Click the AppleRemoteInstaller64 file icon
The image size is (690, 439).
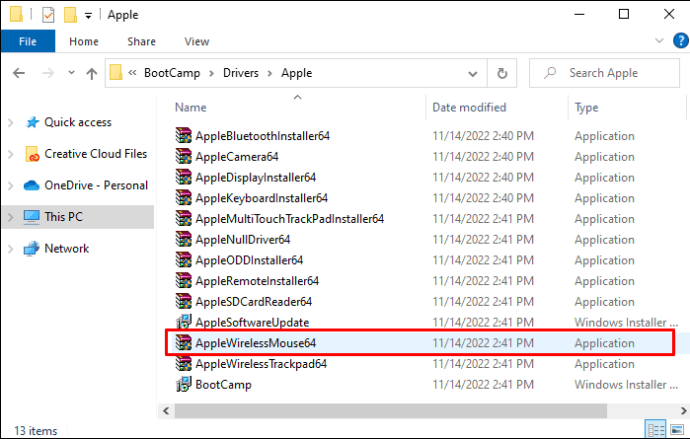[x=184, y=280]
